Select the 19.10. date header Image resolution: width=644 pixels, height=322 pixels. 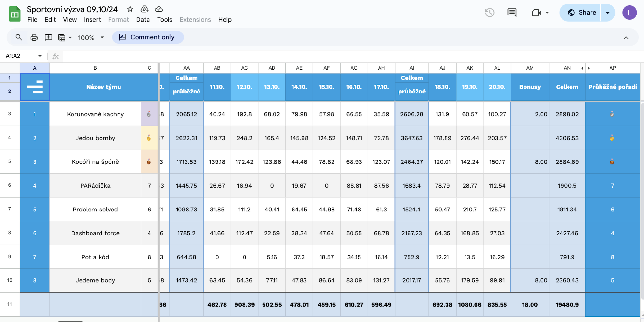point(470,87)
